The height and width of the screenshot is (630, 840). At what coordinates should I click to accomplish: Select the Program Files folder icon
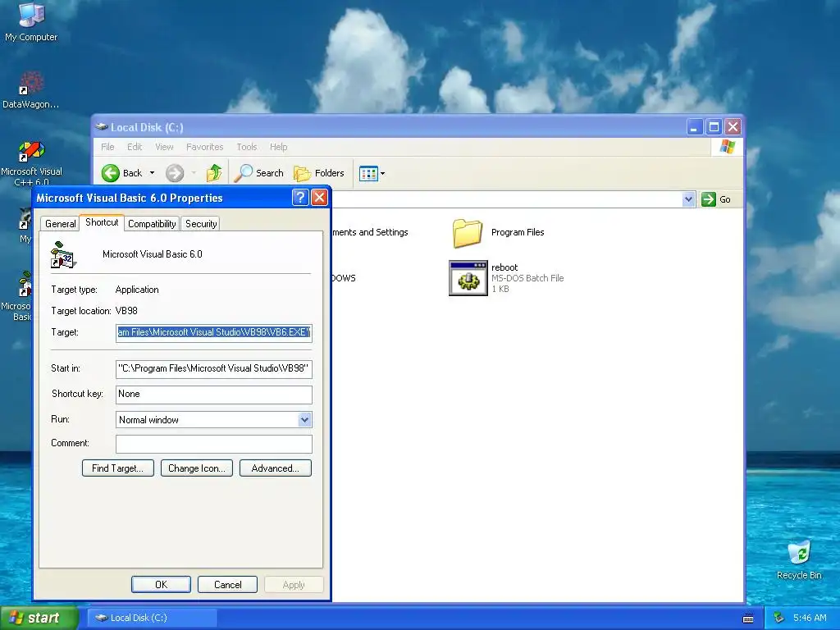(x=467, y=233)
